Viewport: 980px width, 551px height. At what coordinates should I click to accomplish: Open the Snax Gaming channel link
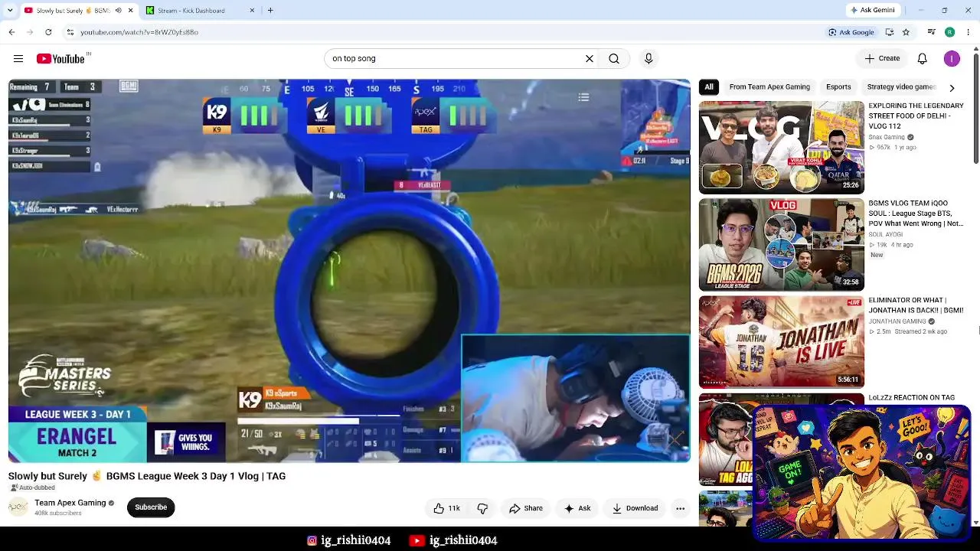887,138
